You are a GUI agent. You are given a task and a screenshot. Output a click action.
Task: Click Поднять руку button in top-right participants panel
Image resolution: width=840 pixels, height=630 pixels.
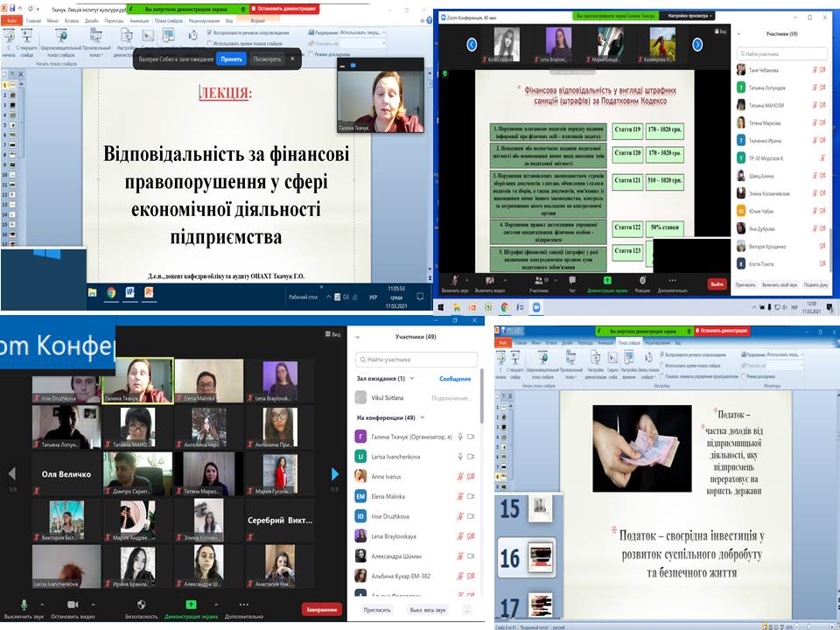815,285
